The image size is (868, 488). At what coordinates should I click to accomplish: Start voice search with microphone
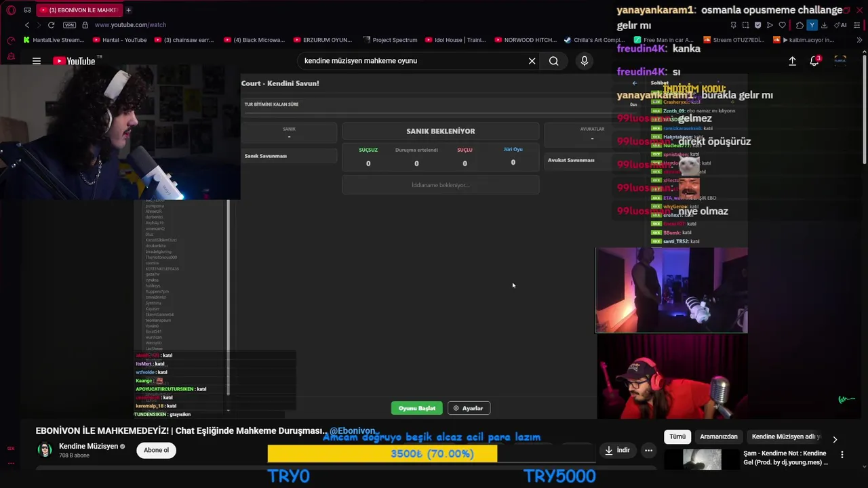coord(585,61)
